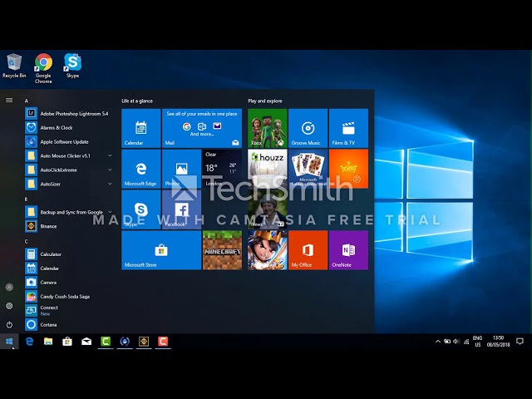532x399 pixels.
Task: Click the letter A index header
Action: (27, 101)
